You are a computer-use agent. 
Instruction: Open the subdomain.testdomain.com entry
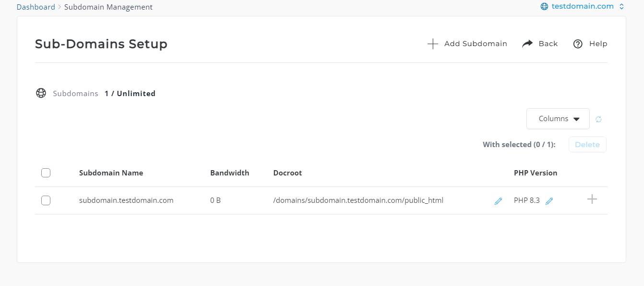click(126, 200)
